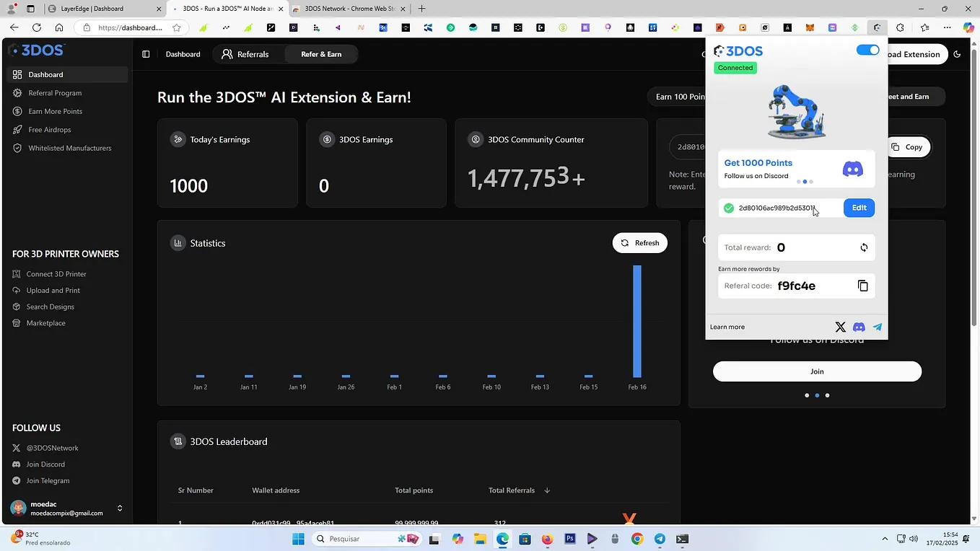
Task: Click the Today's Earnings card icon
Action: (x=178, y=139)
